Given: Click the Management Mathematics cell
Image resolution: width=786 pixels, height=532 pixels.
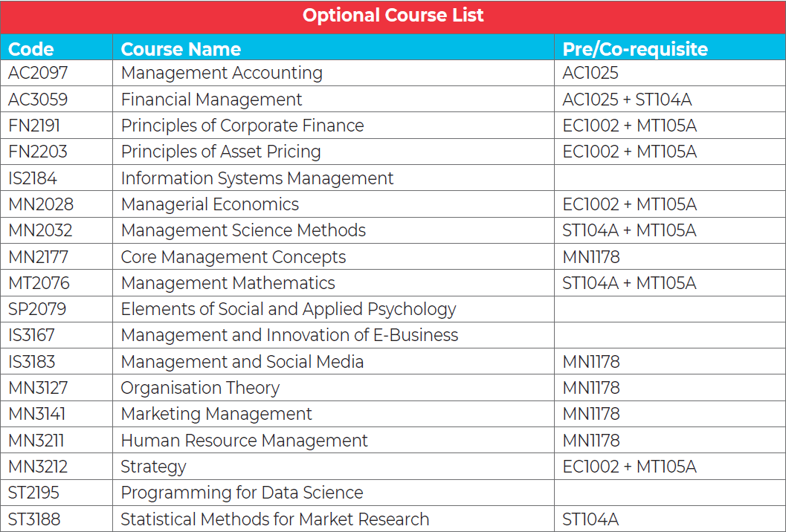Looking at the screenshot, I should point(228,283).
